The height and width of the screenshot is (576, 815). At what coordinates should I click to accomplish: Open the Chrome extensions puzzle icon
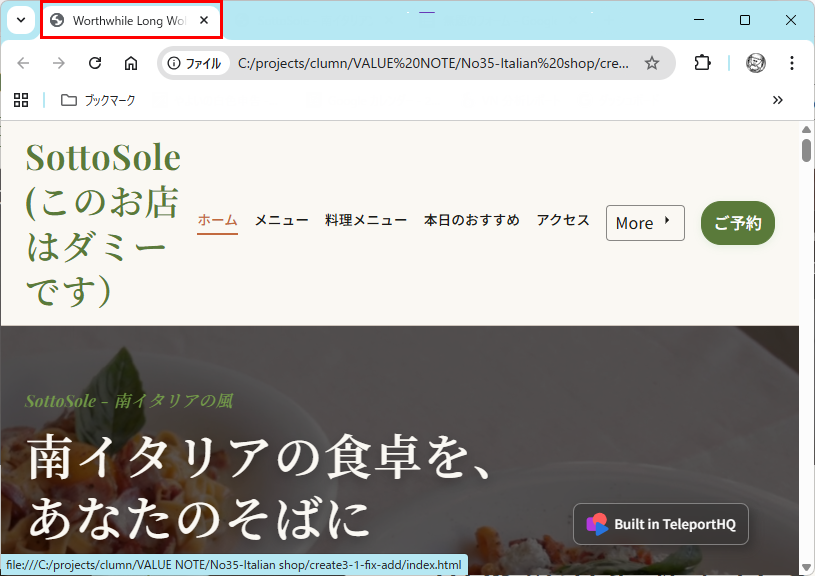click(702, 62)
